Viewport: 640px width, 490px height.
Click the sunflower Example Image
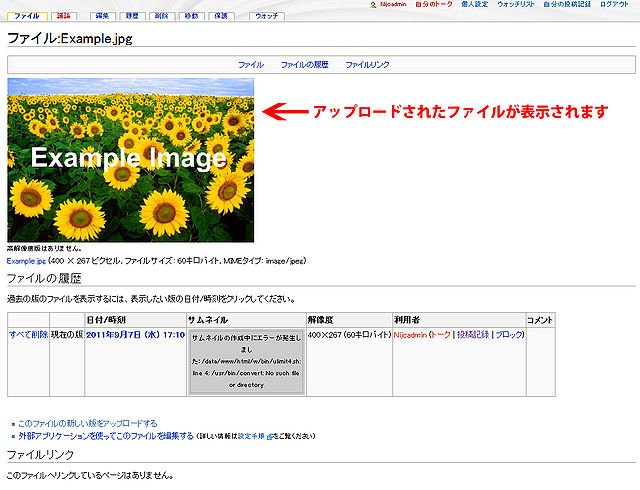point(130,160)
